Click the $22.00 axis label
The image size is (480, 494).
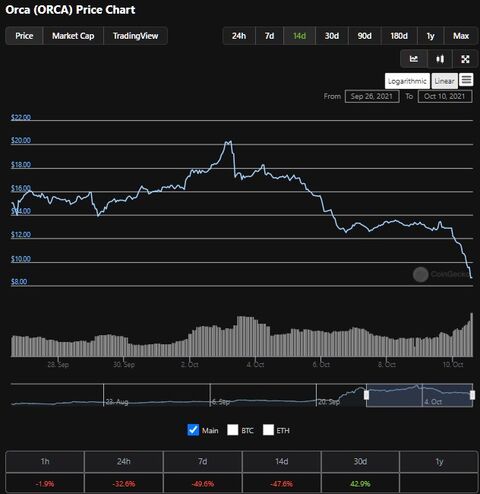point(21,117)
